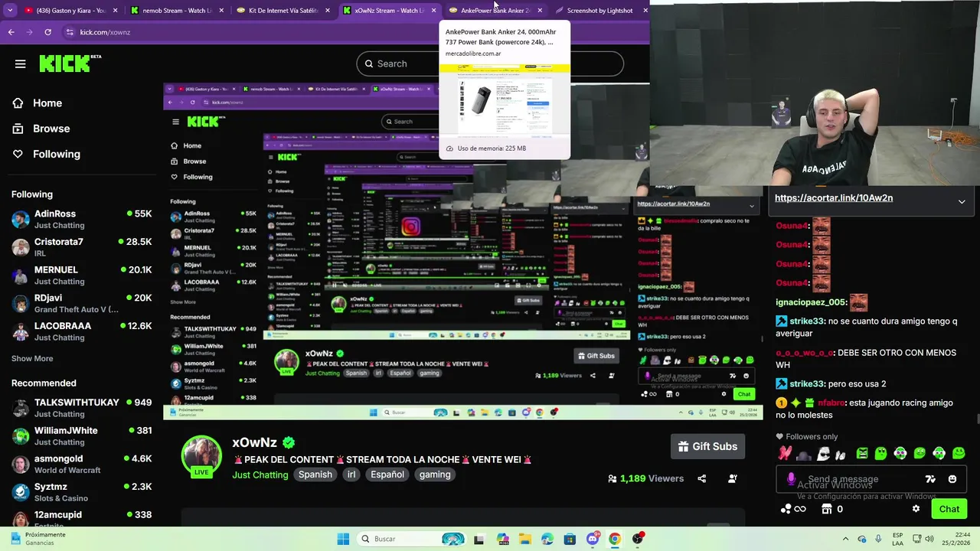980x551 pixels.
Task: Open Cristorata7 channel in sidebar
Action: (x=81, y=247)
